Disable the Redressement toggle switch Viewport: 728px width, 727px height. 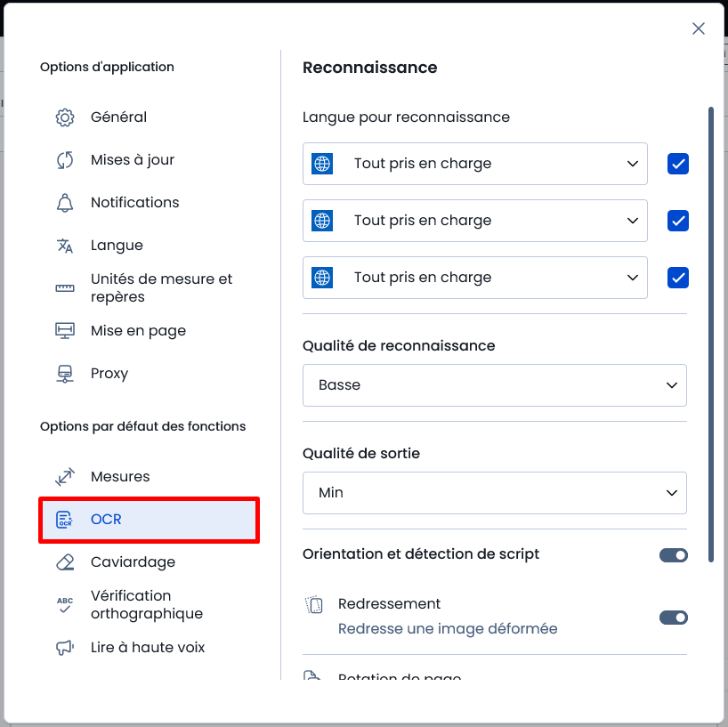(x=673, y=618)
